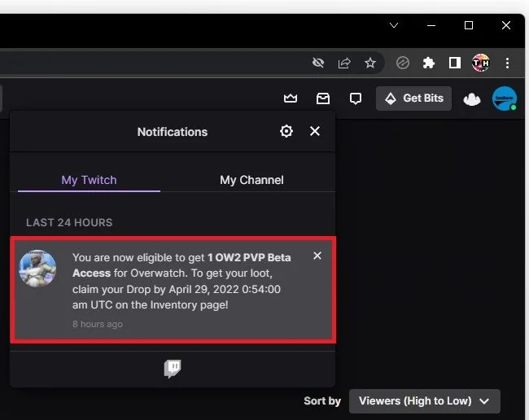Image resolution: width=529 pixels, height=420 pixels.
Task: Click the crossed-eye icon in address bar
Action: 318,63
